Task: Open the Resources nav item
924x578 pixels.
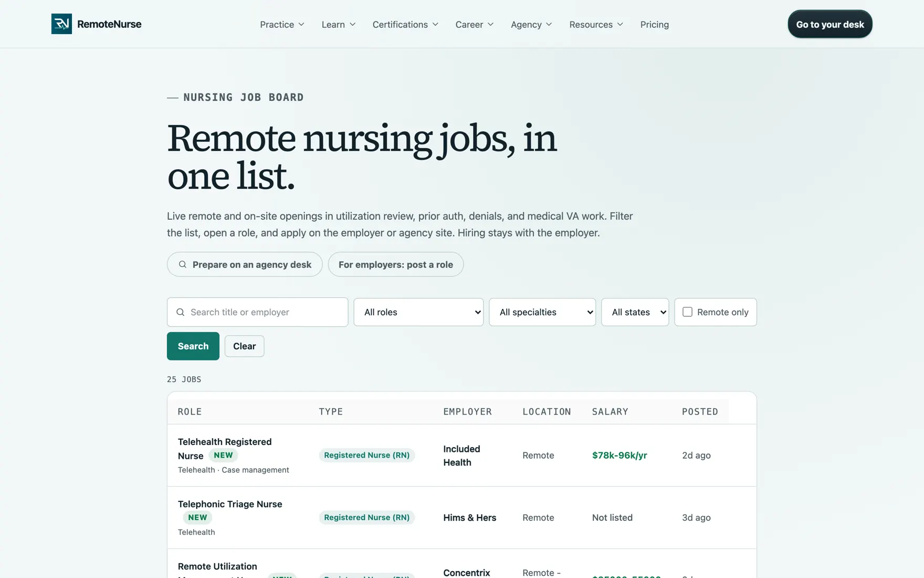Action: click(x=596, y=25)
